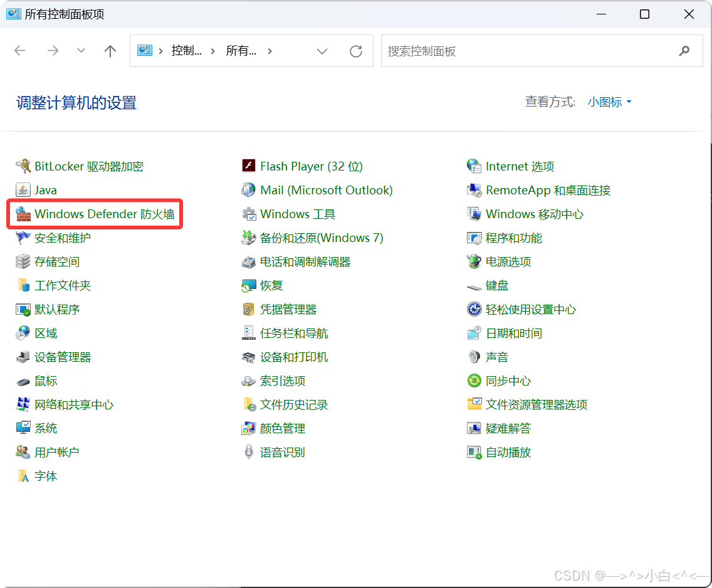
Task: Click the Internet 选项 globe icon
Action: point(474,166)
